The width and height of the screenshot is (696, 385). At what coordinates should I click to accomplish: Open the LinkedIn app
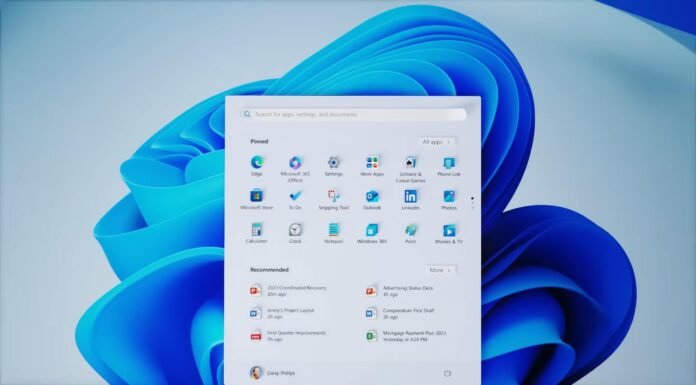(x=411, y=199)
